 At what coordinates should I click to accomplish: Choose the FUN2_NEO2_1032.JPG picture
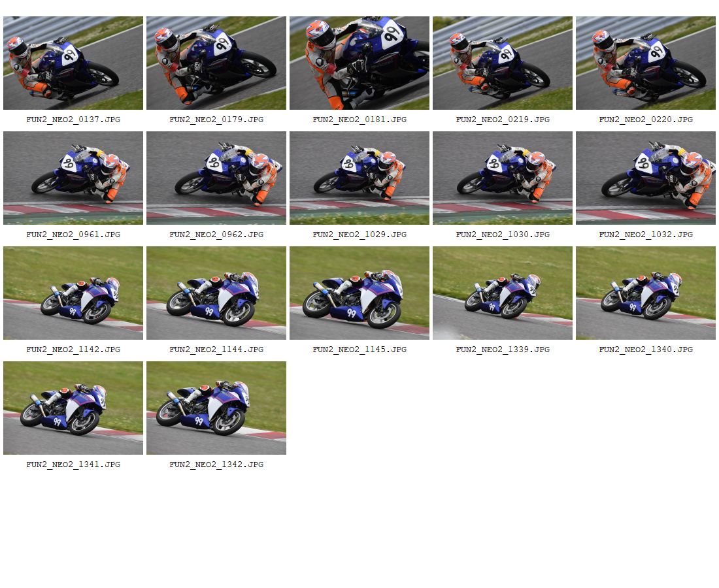[646, 178]
